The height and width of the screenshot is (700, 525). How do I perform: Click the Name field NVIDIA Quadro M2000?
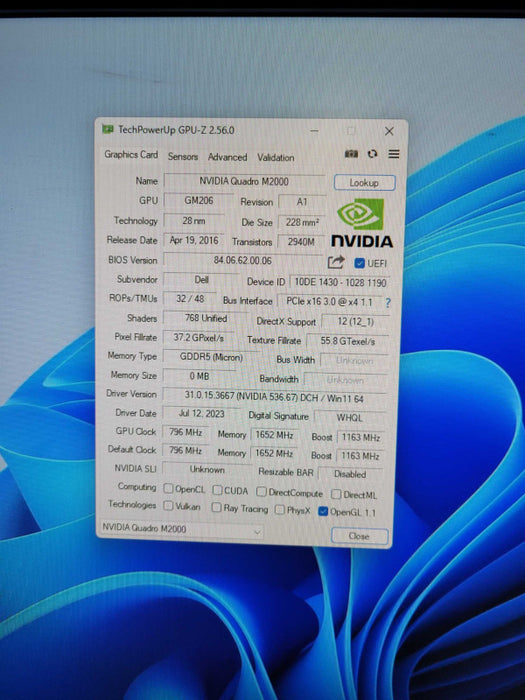(x=244, y=181)
